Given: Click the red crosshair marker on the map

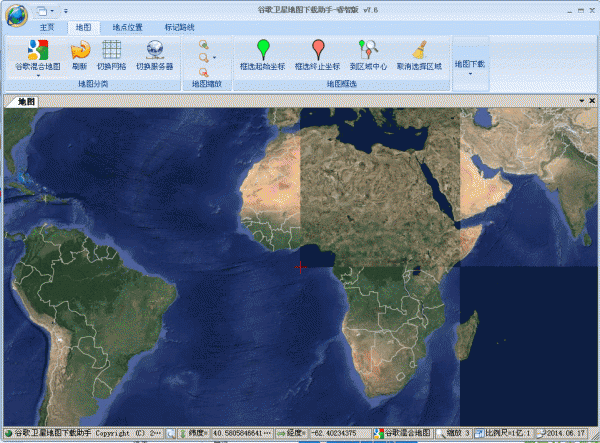Looking at the screenshot, I should click(300, 267).
